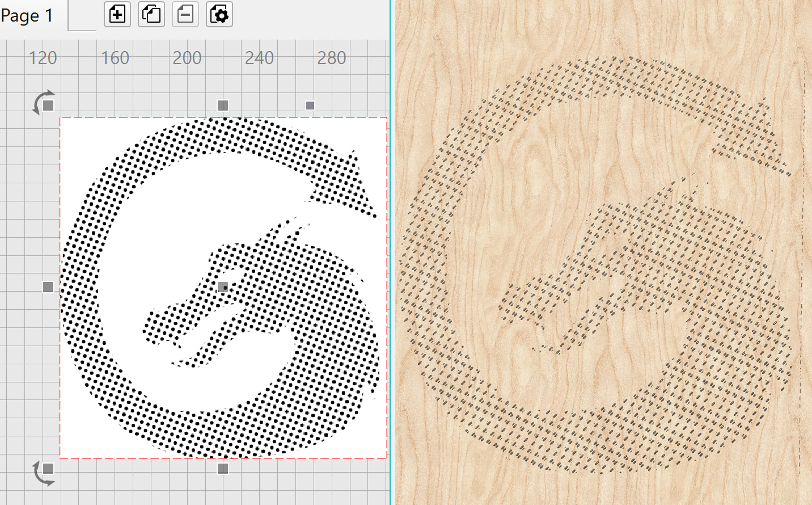Click the ruler mark labeled 120
Screen dimensions: 812x505
tap(43, 58)
